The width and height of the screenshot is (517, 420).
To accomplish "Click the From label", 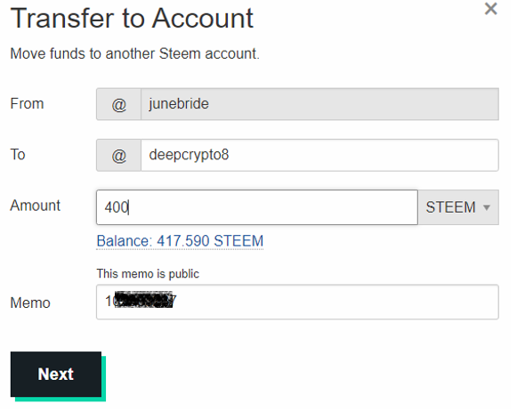I will (27, 103).
